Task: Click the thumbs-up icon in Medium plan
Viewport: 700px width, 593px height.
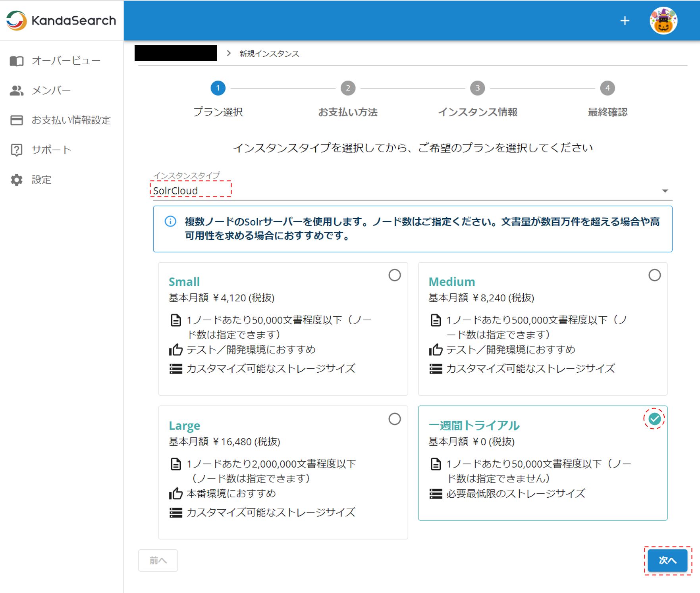Action: pyautogui.click(x=436, y=349)
